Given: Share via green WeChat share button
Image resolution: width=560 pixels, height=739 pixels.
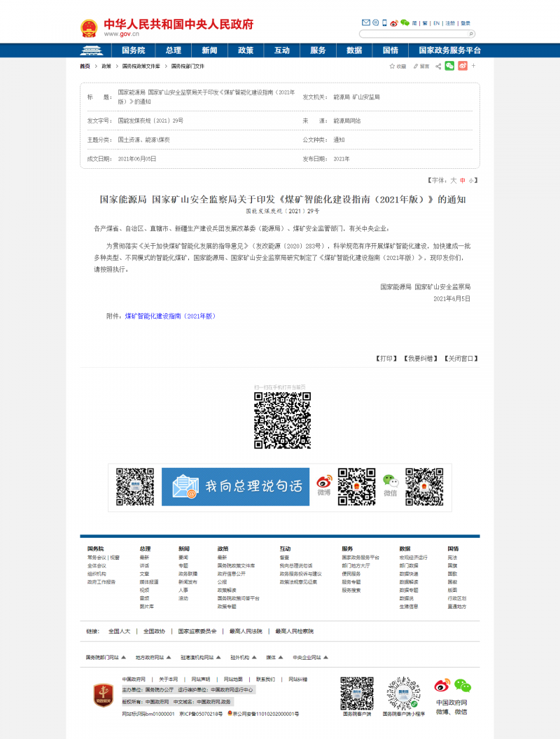Looking at the screenshot, I should pyautogui.click(x=449, y=66).
